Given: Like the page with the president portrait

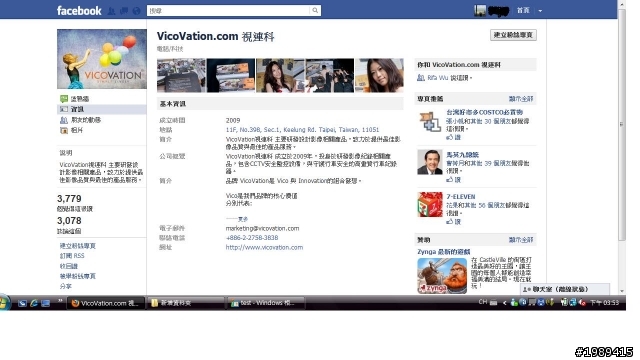Looking at the screenshot, I should pos(453,180).
